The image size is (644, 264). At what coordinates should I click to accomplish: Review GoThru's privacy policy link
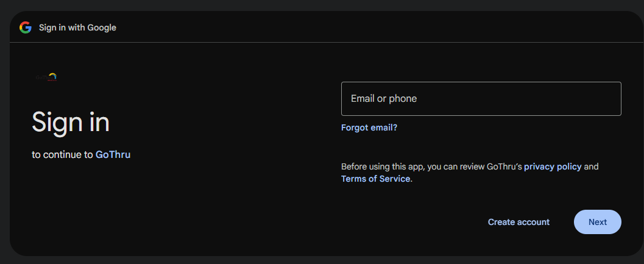[x=553, y=166]
